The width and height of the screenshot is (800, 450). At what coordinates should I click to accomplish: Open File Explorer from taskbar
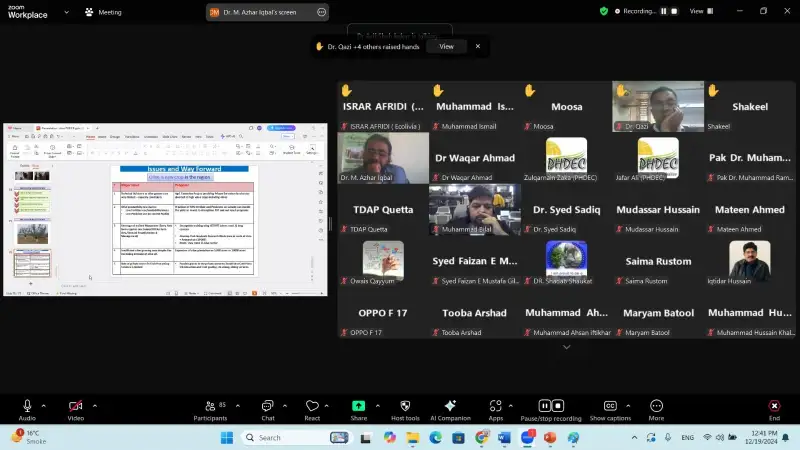pyautogui.click(x=412, y=437)
